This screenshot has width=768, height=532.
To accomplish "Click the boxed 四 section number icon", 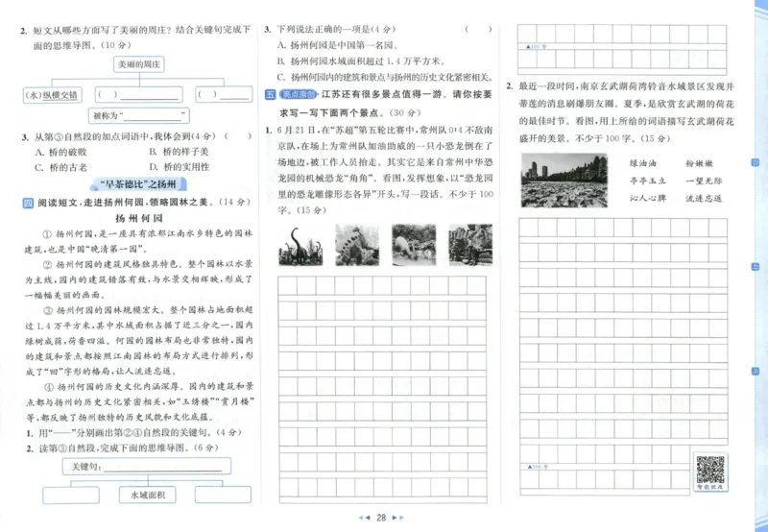I will pos(29,203).
